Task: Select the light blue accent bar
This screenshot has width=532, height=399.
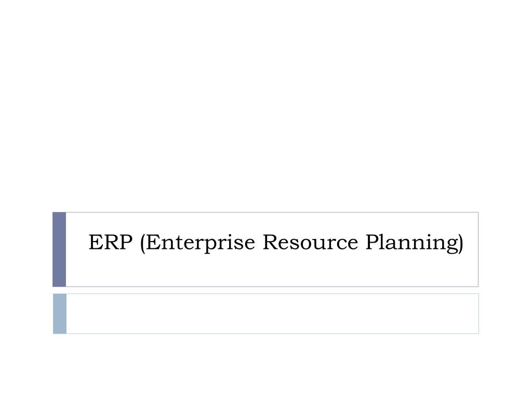Action: (x=60, y=314)
